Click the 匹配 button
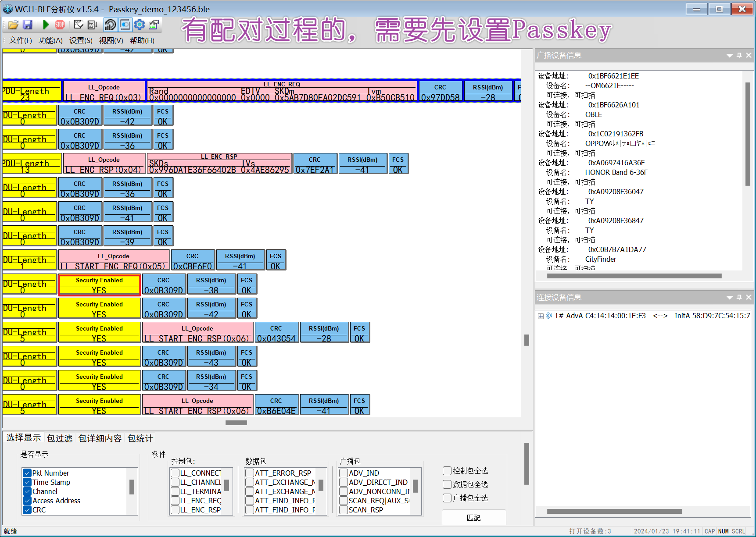 (x=474, y=518)
